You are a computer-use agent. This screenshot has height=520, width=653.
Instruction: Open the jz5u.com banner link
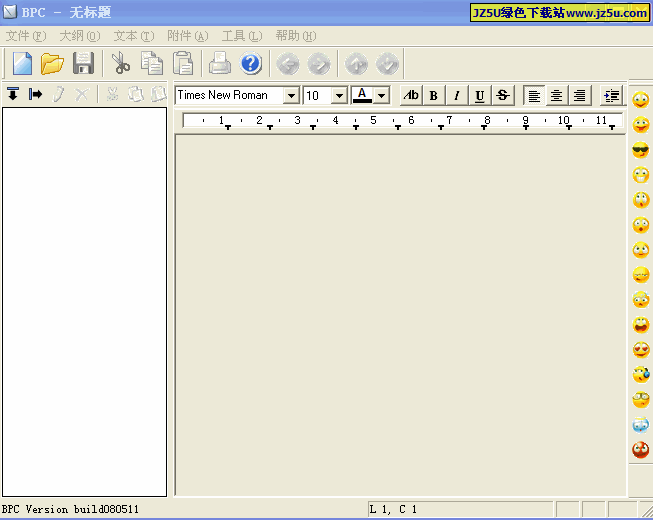(559, 13)
